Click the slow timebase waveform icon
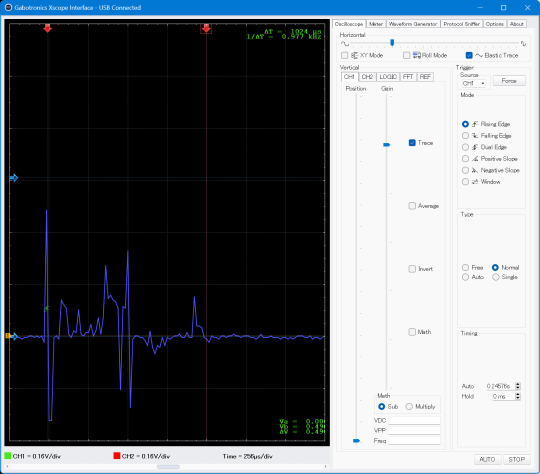The height and width of the screenshot is (474, 540). tap(345, 43)
